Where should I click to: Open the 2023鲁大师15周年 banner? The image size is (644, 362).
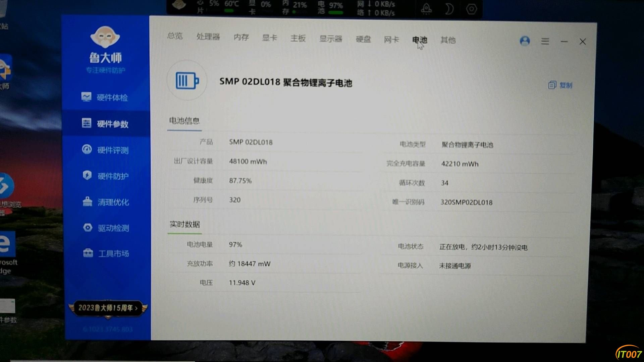[x=108, y=308]
